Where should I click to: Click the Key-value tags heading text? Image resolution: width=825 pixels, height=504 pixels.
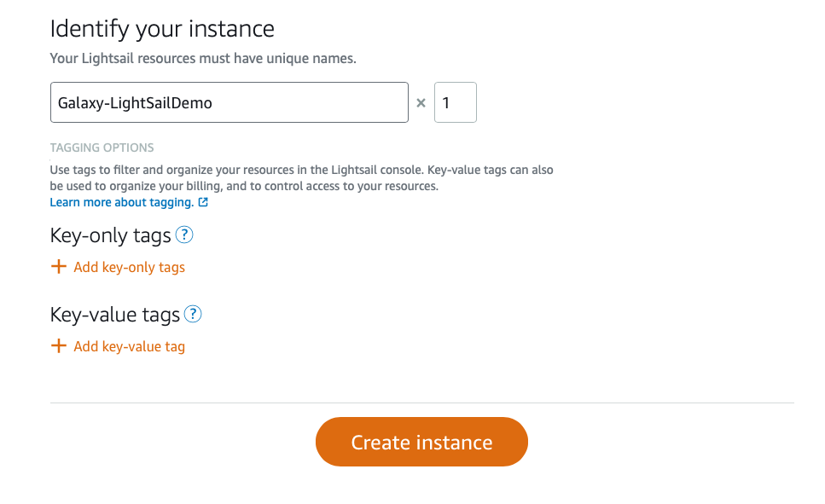[x=114, y=316]
